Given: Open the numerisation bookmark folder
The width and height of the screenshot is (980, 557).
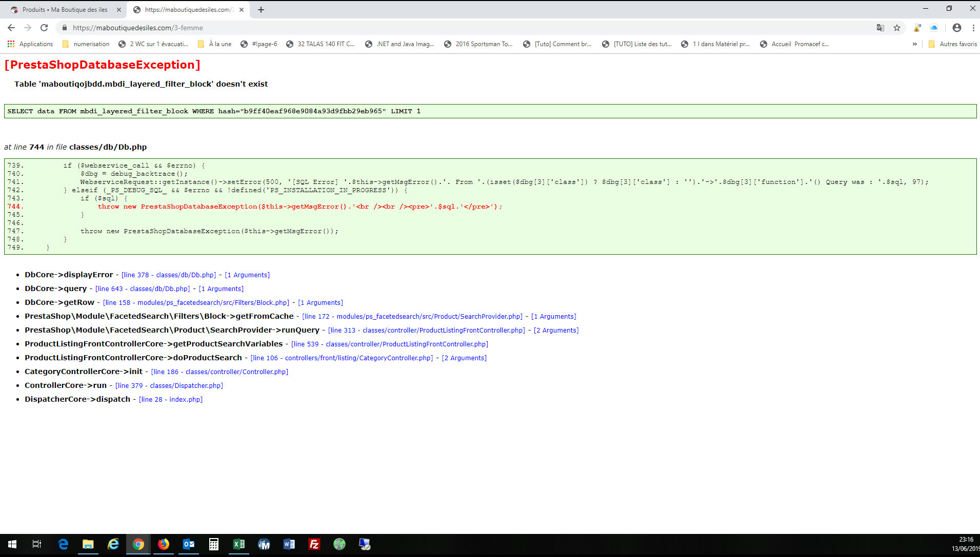Looking at the screenshot, I should point(86,44).
